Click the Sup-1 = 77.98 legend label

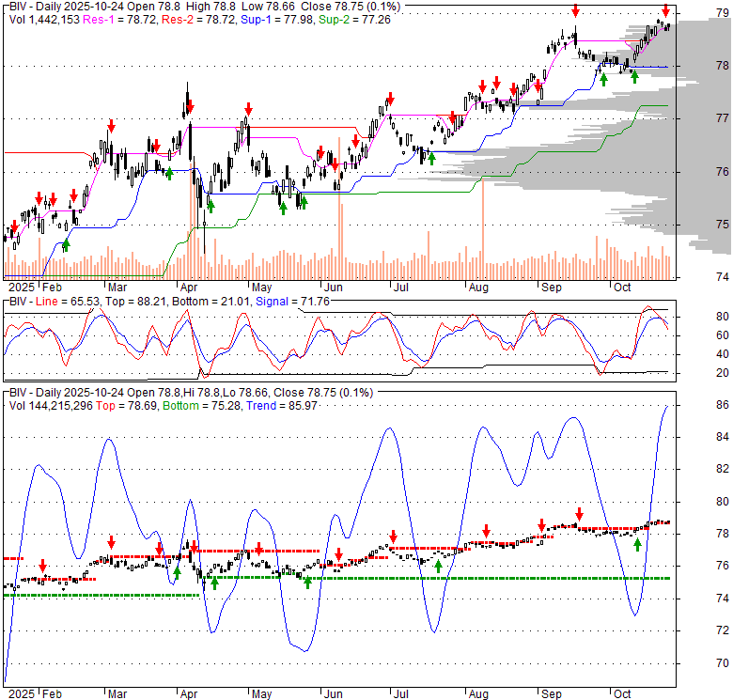[277, 20]
